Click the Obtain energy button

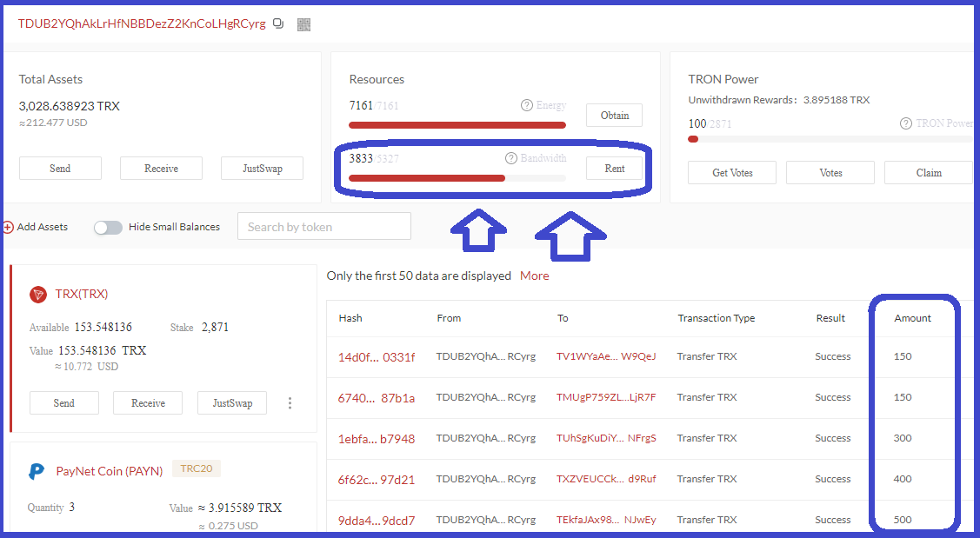pos(615,115)
